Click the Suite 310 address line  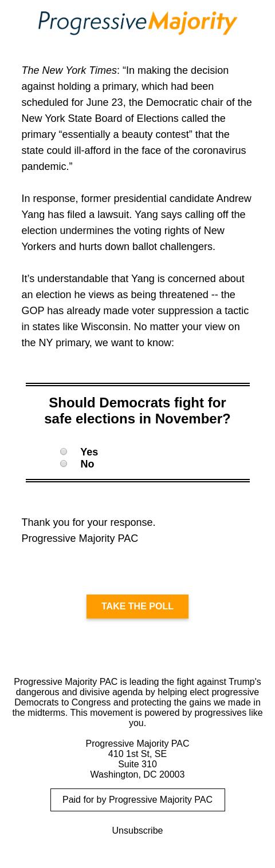[x=137, y=764]
